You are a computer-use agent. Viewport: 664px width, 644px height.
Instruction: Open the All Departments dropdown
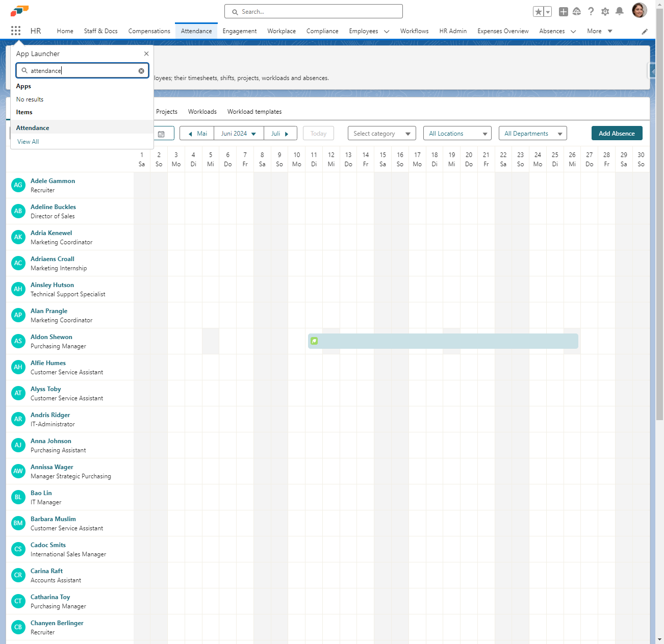pyautogui.click(x=532, y=134)
